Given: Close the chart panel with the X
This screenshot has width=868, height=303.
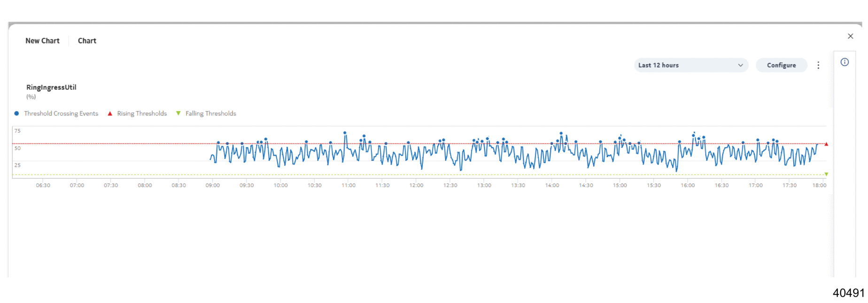Looking at the screenshot, I should click(x=850, y=36).
